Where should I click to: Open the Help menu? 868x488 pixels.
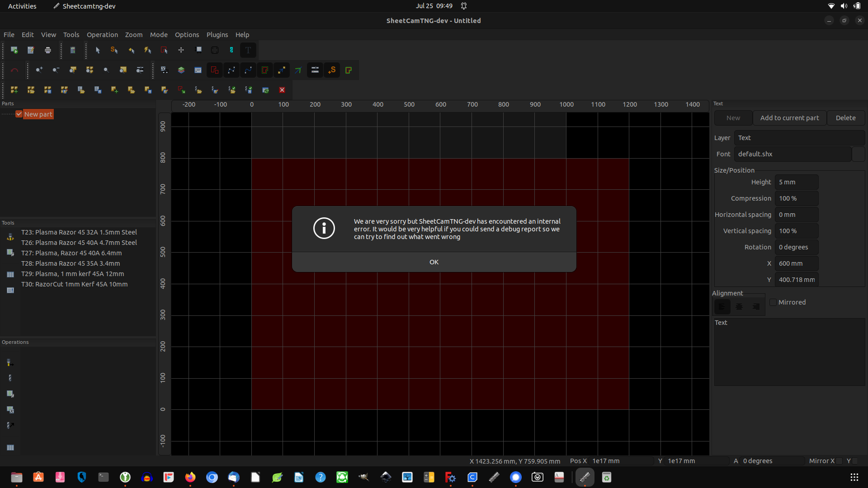tap(242, 35)
